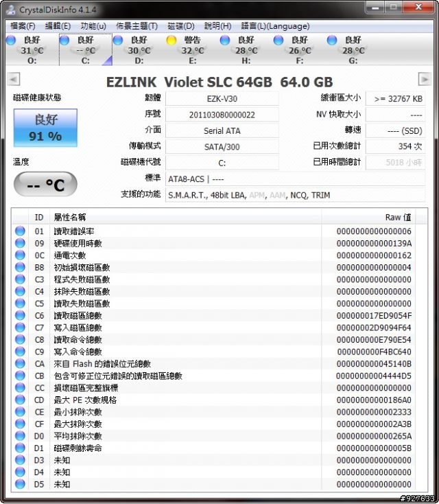The width and height of the screenshot is (439, 504).
Task: Open the 磁碟(D) menu
Action: pyautogui.click(x=181, y=26)
